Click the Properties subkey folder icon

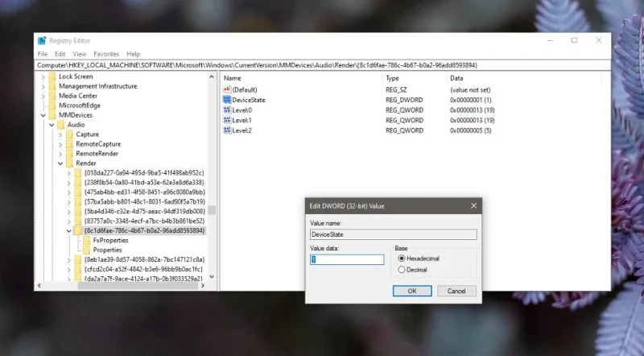[x=87, y=250]
